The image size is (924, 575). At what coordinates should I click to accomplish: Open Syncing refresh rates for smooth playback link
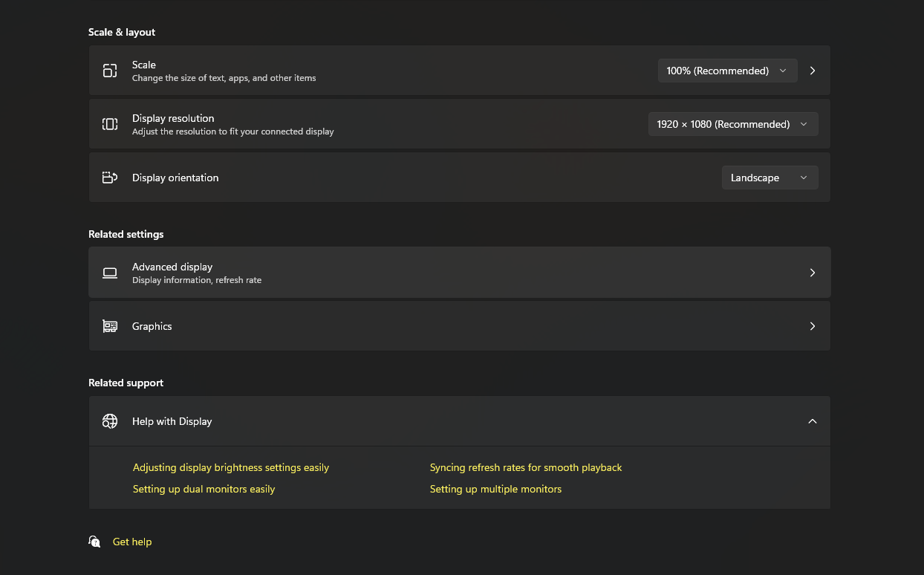[526, 467]
